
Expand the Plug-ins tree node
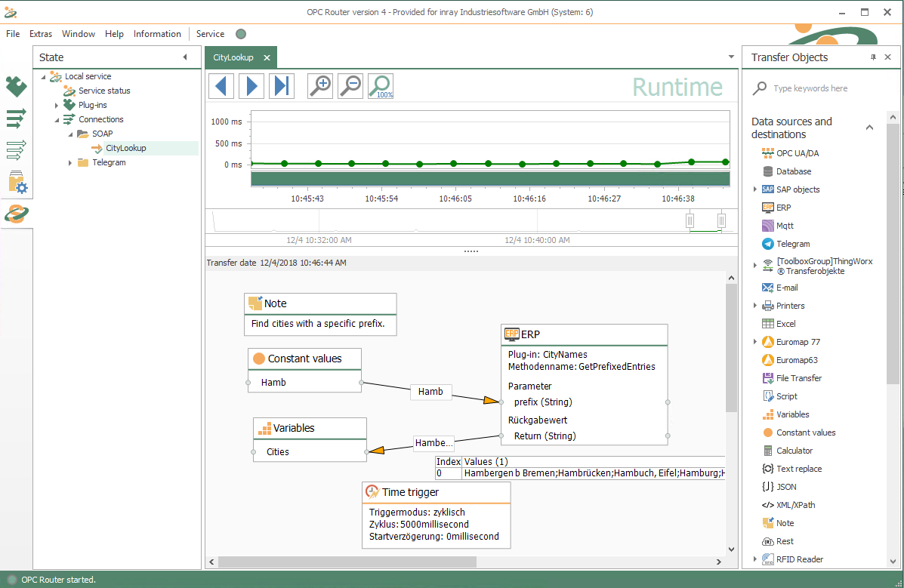click(x=57, y=105)
